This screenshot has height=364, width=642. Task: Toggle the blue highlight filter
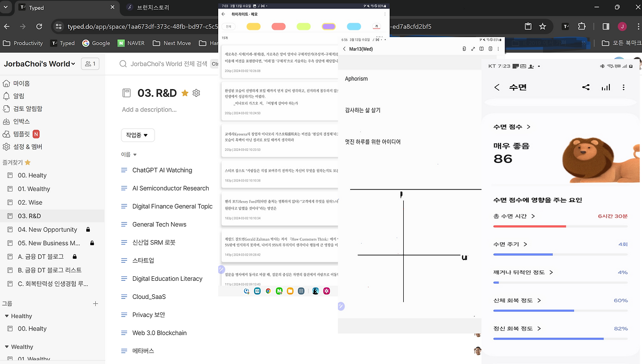point(354,27)
